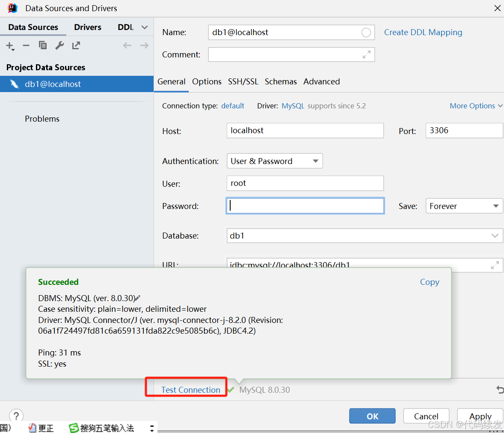Screen dimensions: 504x433
Task: Make data source global via export arrow icon
Action: point(76,45)
